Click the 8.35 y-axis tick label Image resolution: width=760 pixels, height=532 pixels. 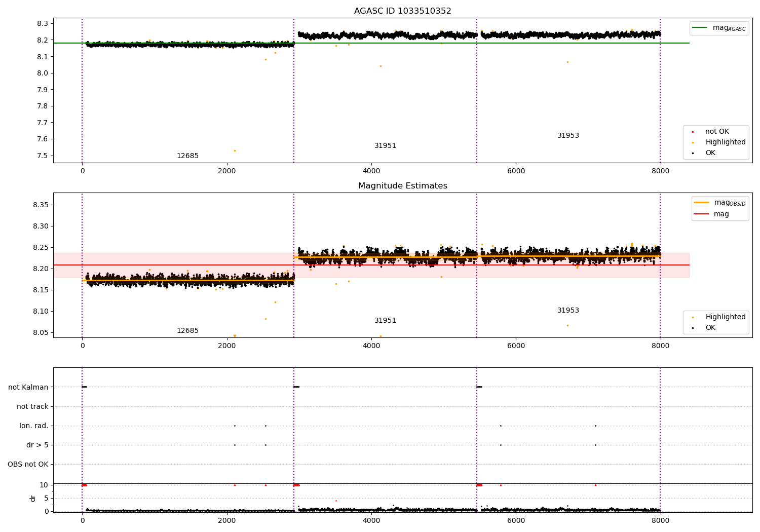pos(41,205)
